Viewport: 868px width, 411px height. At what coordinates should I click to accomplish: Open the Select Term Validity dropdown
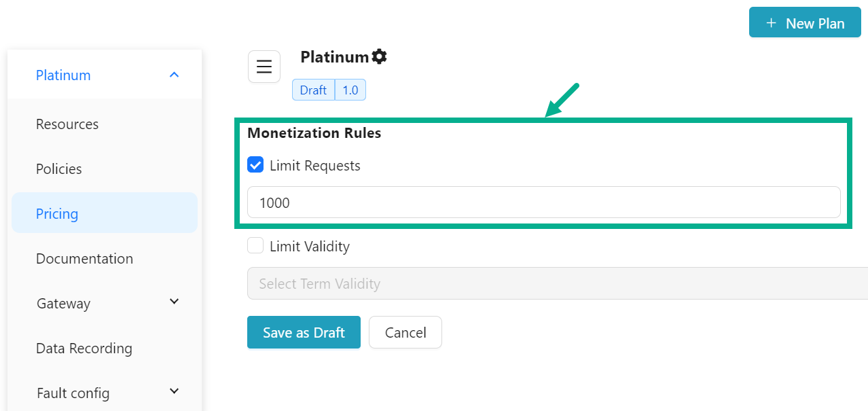(557, 284)
